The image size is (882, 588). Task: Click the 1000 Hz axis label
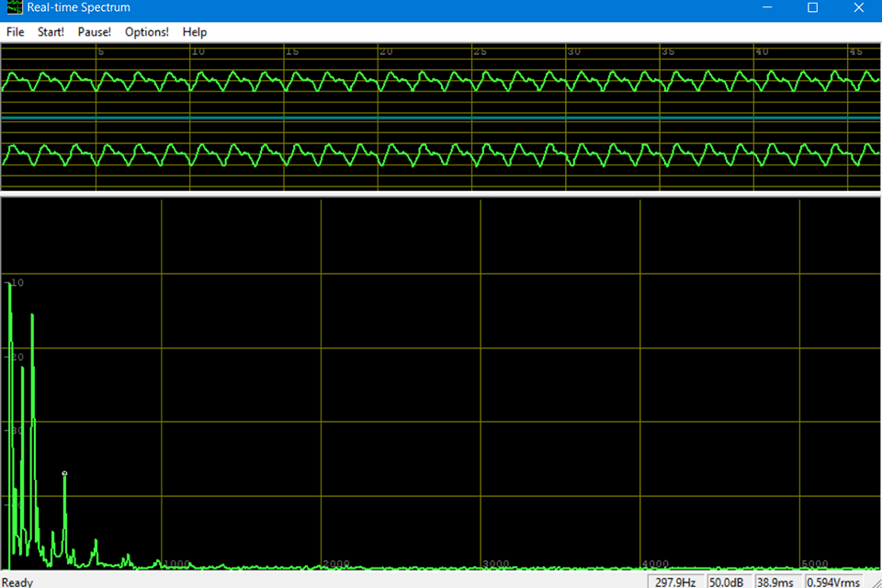176,564
